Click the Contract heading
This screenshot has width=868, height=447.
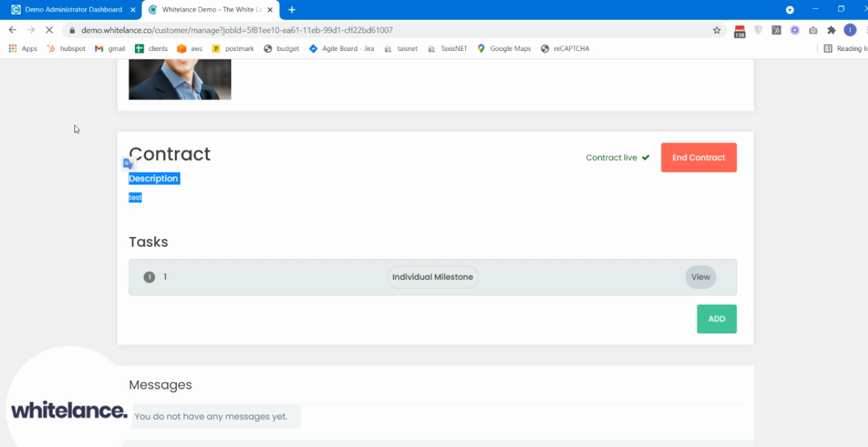170,154
